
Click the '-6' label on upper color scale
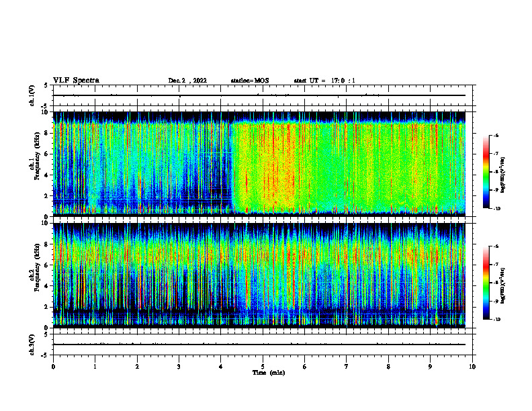(496, 135)
